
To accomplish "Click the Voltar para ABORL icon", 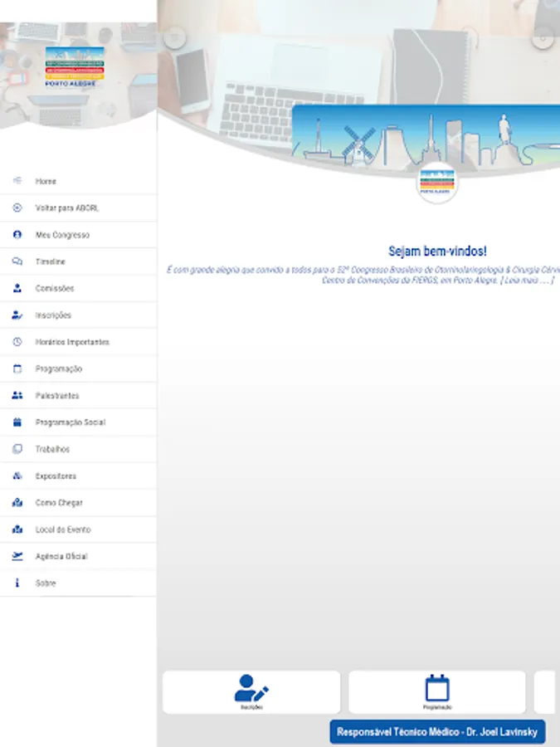I will click(x=17, y=207).
